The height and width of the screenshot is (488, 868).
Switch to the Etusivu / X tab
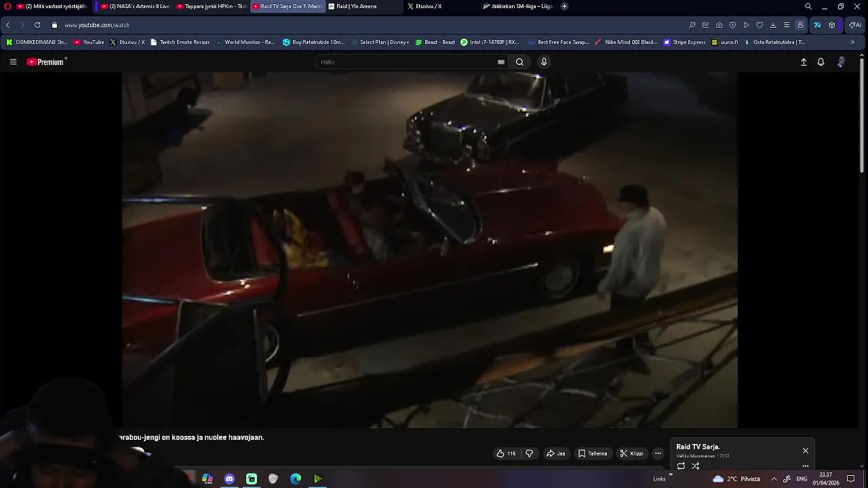click(441, 6)
